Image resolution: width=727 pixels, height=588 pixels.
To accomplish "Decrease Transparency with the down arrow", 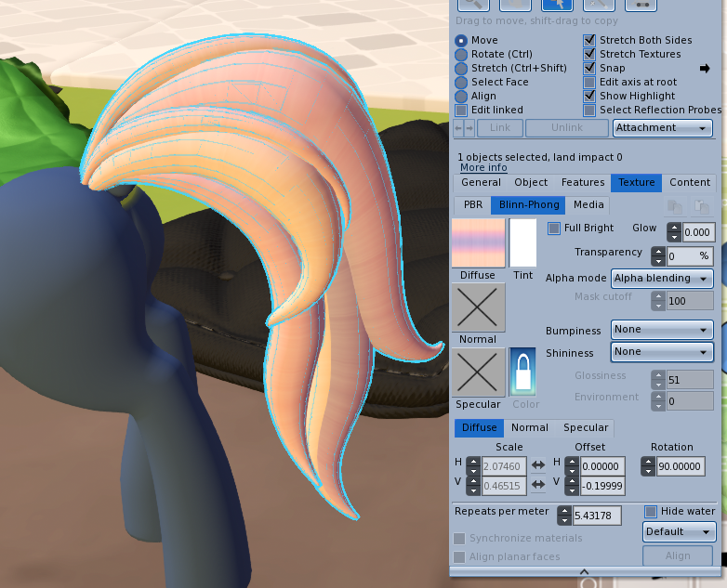I will [658, 261].
